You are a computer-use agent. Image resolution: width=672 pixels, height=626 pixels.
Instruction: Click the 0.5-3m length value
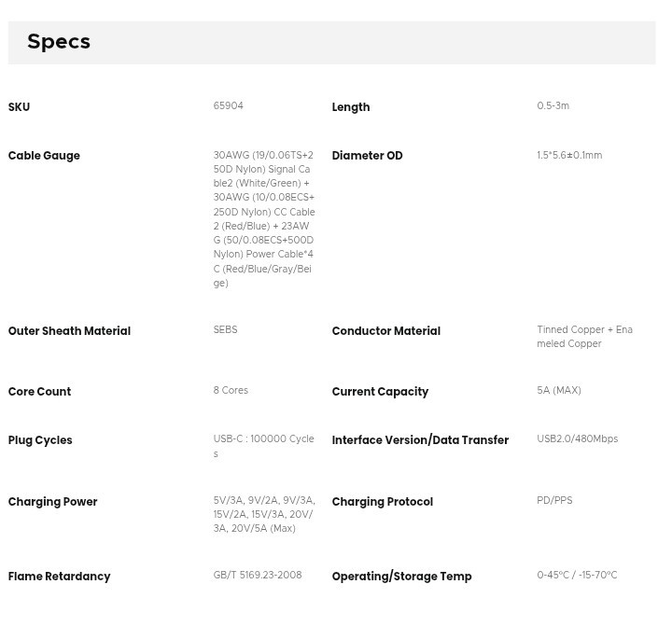[x=553, y=105]
